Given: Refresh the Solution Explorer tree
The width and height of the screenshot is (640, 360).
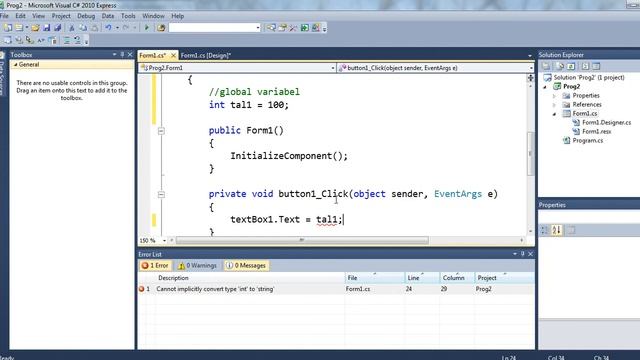Looking at the screenshot, I should (x=571, y=66).
